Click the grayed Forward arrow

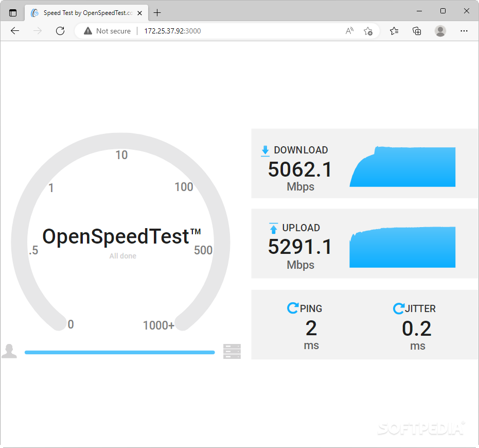coord(37,31)
